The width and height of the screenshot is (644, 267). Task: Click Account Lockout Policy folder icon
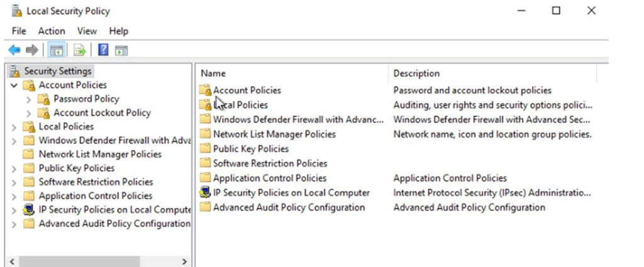(43, 113)
